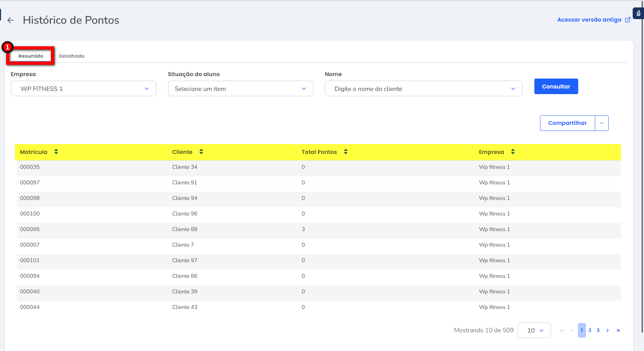The height and width of the screenshot is (351, 644).
Task: Jump to last page with double chevron
Action: click(618, 330)
